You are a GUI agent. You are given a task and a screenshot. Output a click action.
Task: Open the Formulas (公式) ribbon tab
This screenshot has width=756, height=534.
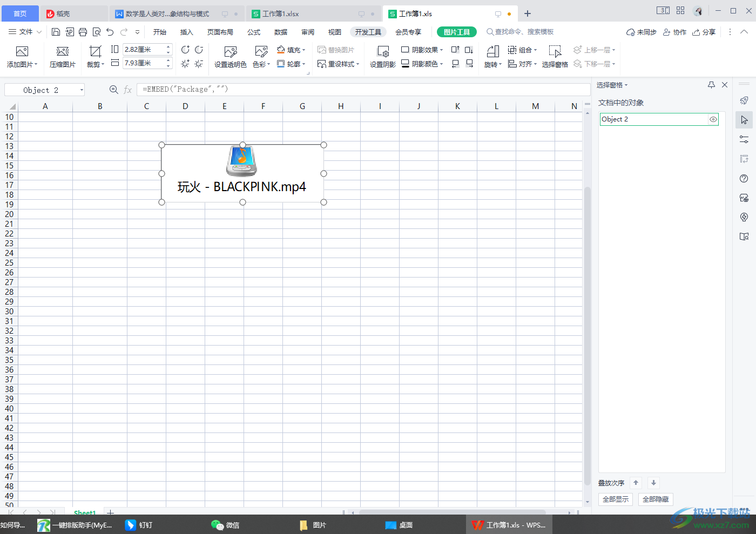pos(254,32)
